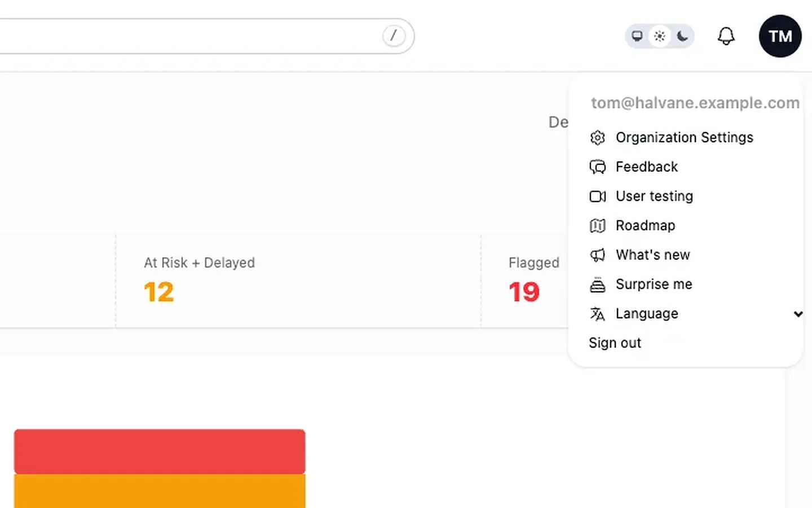This screenshot has width=812, height=508.
Task: Click the Language menu label
Action: pyautogui.click(x=647, y=313)
